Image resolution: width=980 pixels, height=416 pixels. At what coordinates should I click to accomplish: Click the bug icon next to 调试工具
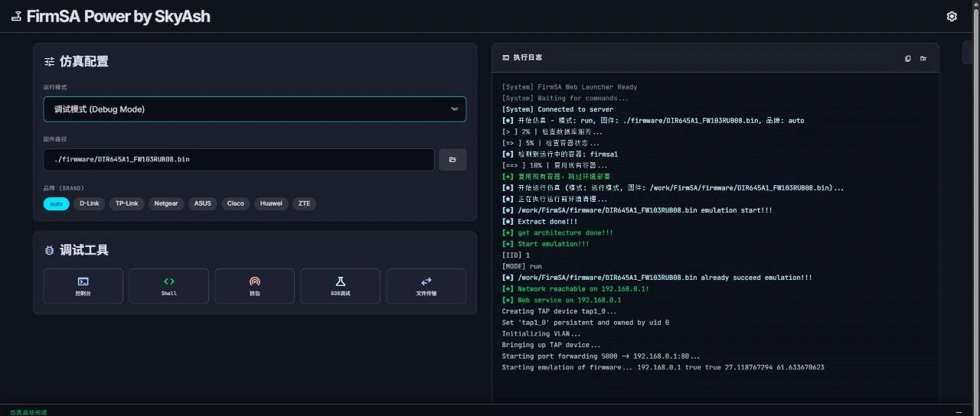(49, 250)
